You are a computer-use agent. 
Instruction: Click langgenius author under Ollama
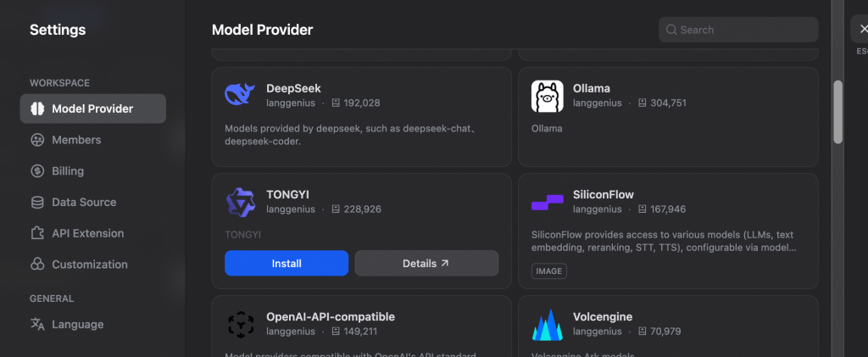[598, 103]
